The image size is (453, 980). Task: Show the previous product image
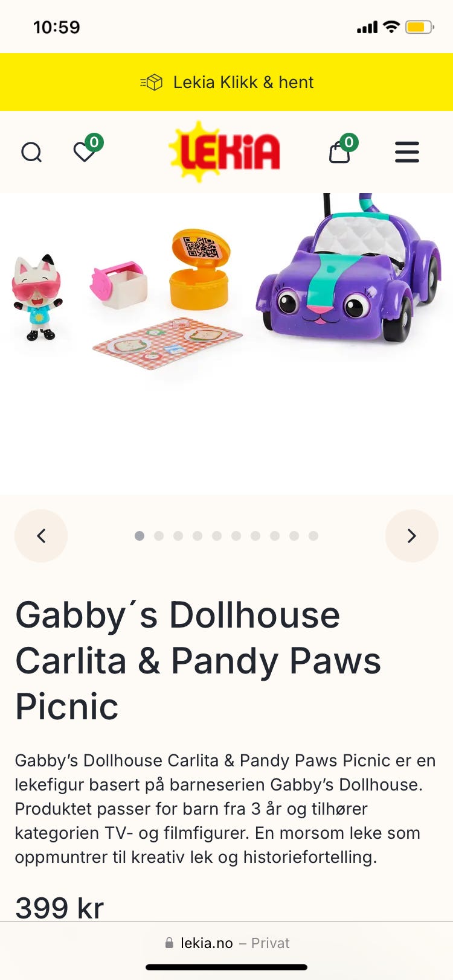point(41,536)
